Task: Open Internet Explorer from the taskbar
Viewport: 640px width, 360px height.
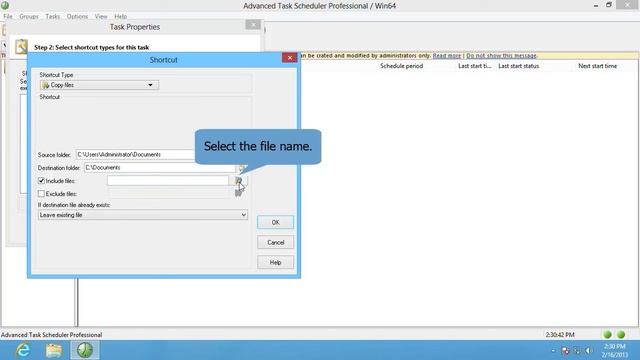Action: (23, 350)
